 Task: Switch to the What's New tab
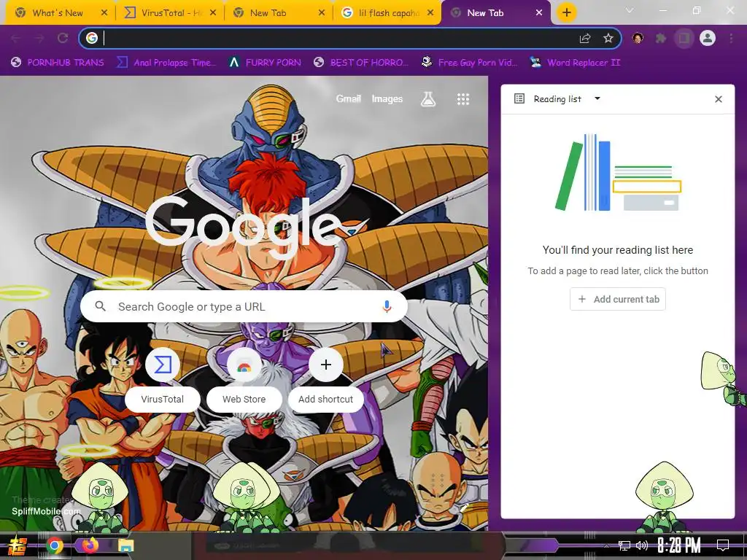click(x=58, y=13)
